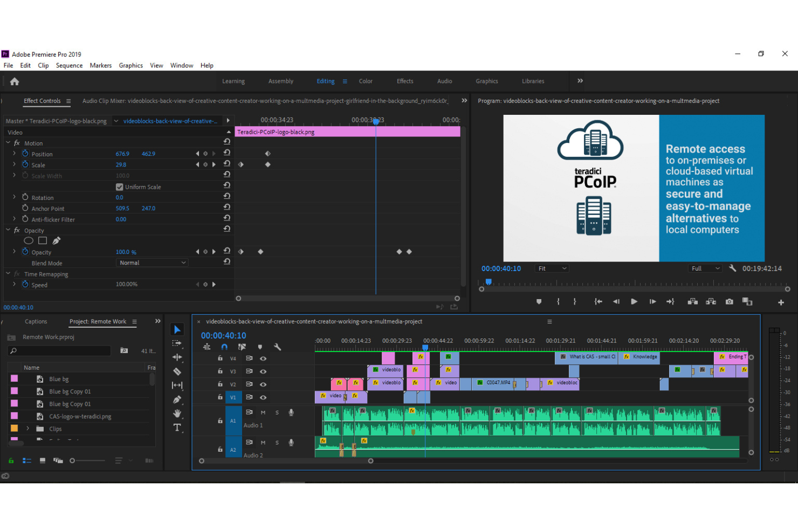Select the Ripple Edit tool
This screenshot has height=532, width=798.
point(177,357)
